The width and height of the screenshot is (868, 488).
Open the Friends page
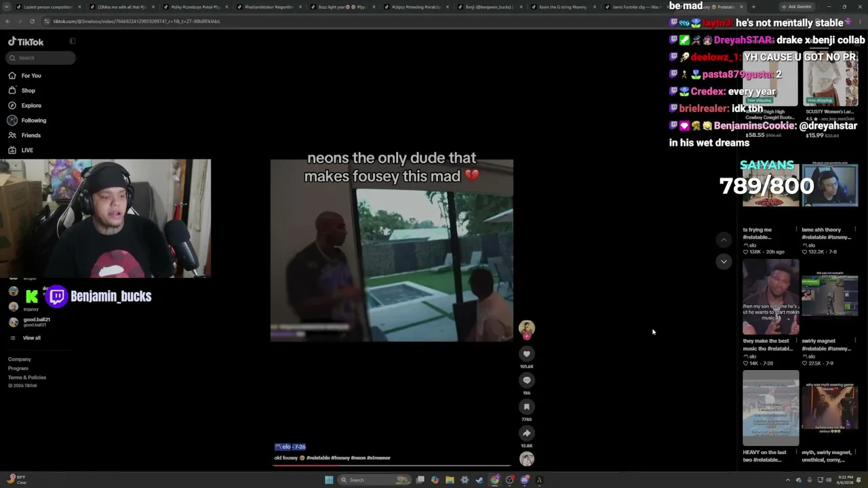(31, 136)
